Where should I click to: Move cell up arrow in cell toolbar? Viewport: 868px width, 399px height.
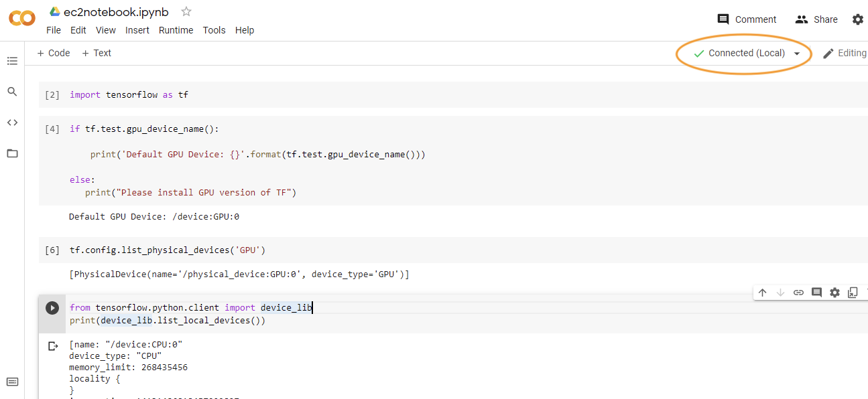point(763,293)
